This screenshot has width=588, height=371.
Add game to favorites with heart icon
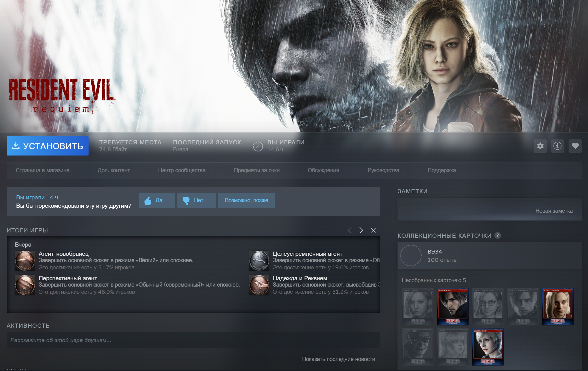(x=575, y=146)
